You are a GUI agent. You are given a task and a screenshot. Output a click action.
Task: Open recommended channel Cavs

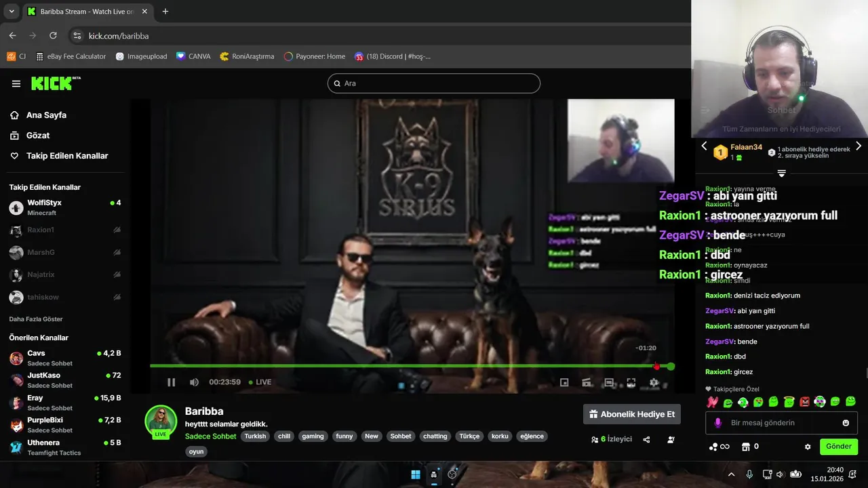[65, 358]
